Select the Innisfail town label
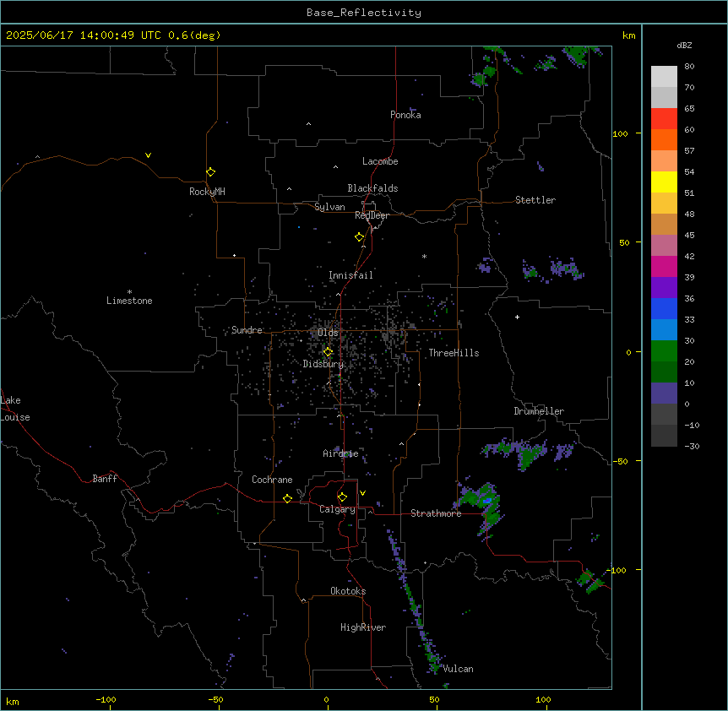This screenshot has width=728, height=711. tap(350, 275)
